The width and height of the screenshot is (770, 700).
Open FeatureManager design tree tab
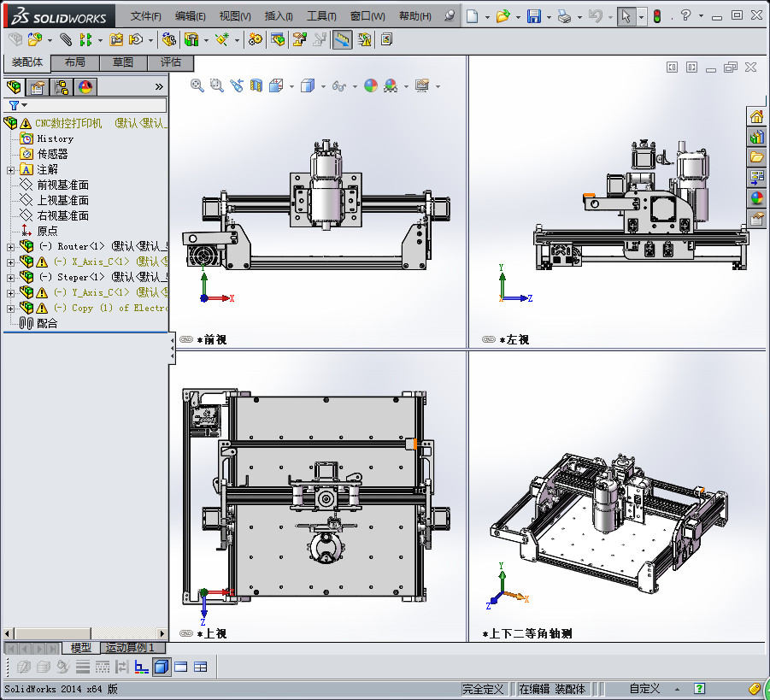[x=15, y=87]
